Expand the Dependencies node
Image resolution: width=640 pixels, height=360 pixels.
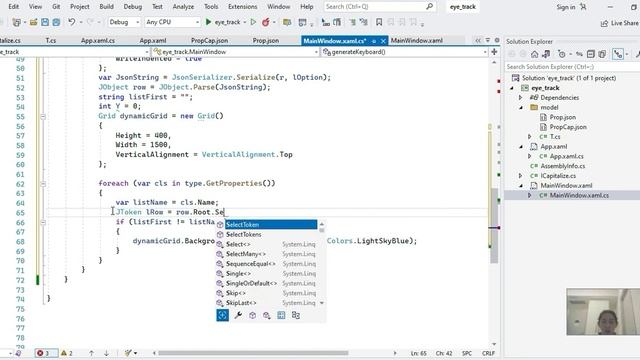(x=520, y=98)
